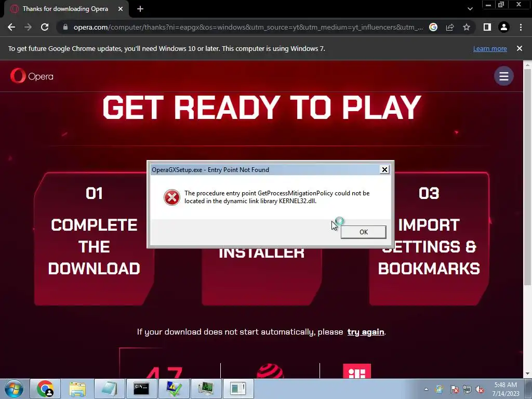
Task: Click the volume tray icon
Action: click(480, 389)
